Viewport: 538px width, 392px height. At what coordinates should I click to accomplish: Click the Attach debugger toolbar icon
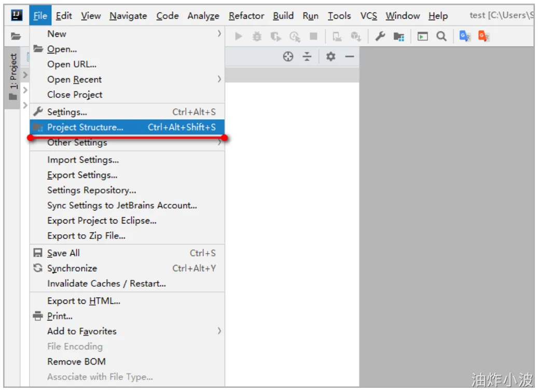pos(337,36)
